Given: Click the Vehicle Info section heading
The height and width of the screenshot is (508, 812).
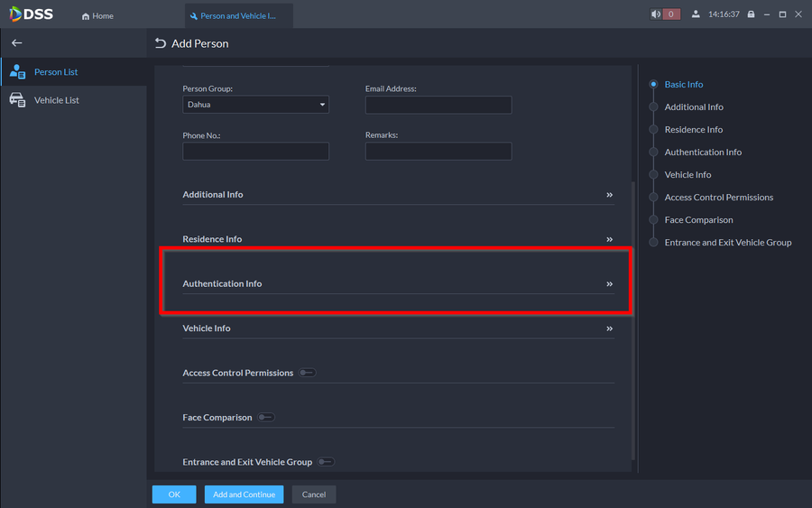Looking at the screenshot, I should [207, 328].
